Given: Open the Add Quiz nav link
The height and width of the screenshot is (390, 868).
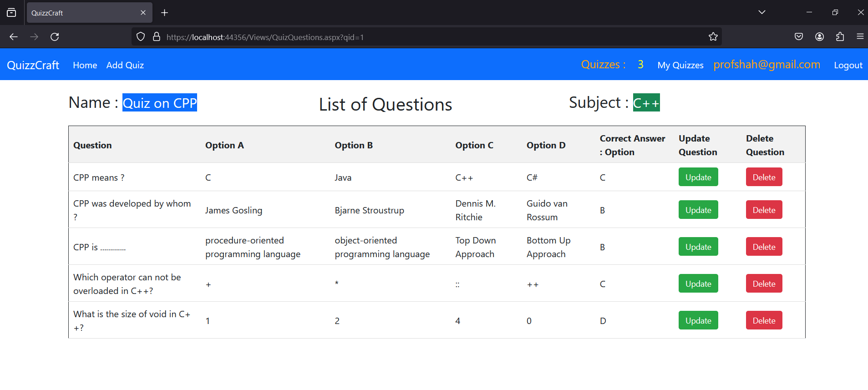Looking at the screenshot, I should [x=125, y=65].
